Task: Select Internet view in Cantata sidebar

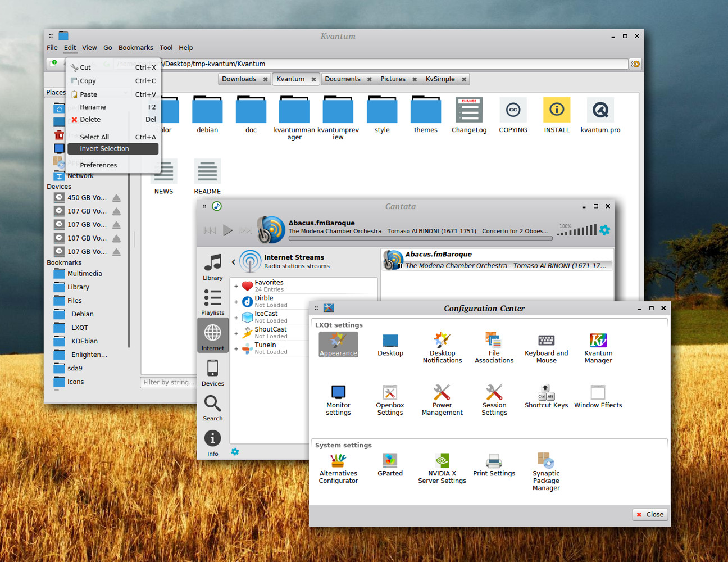Action: [212, 336]
